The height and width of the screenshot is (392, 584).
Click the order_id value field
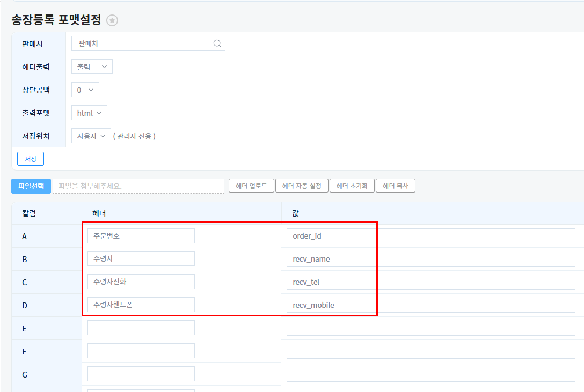pos(430,236)
